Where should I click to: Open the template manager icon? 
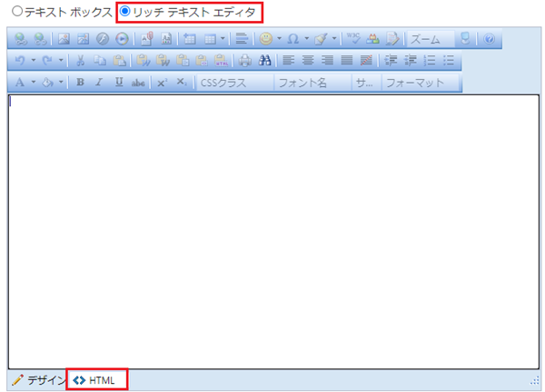tap(166, 39)
